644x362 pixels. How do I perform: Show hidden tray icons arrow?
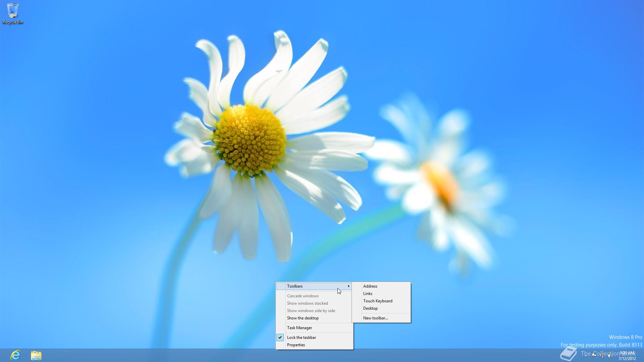pyautogui.click(x=586, y=355)
